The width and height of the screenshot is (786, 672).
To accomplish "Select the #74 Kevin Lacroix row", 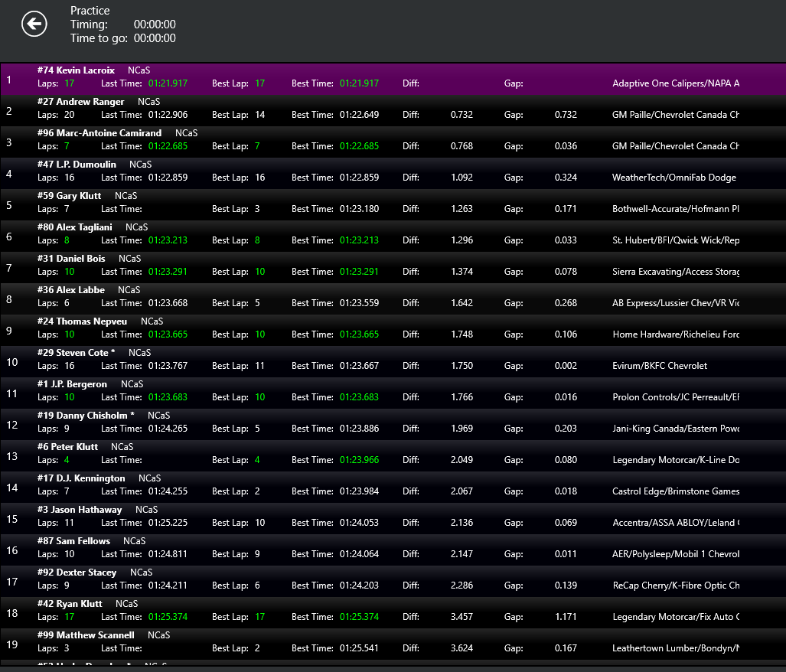I will (x=393, y=79).
